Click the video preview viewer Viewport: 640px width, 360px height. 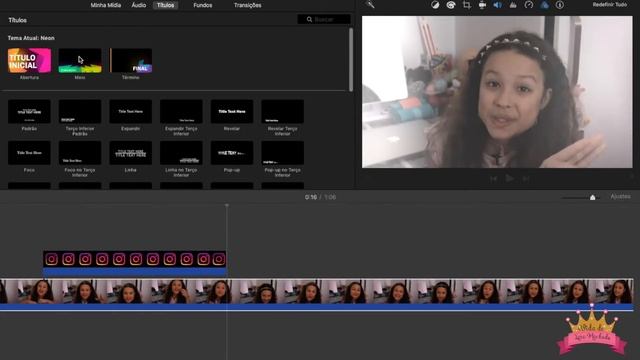click(497, 92)
